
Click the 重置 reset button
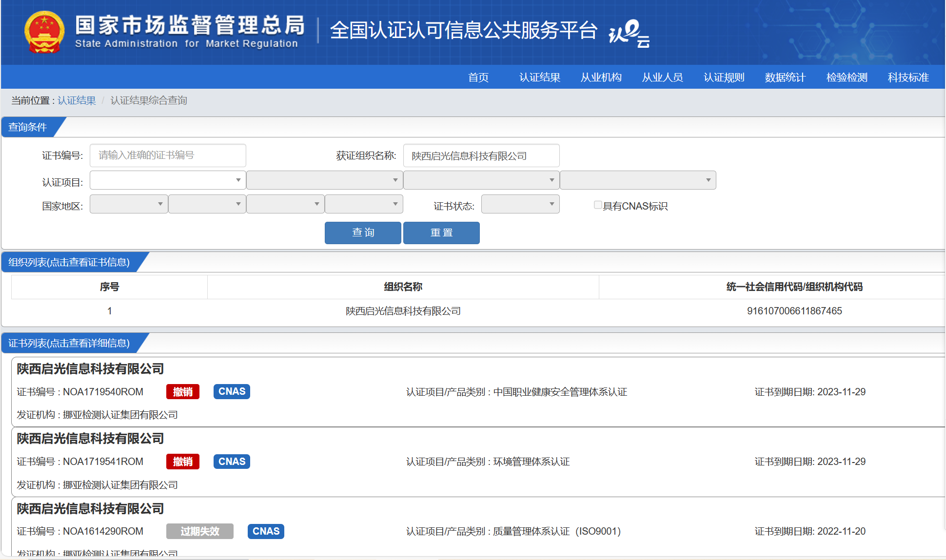pos(441,233)
